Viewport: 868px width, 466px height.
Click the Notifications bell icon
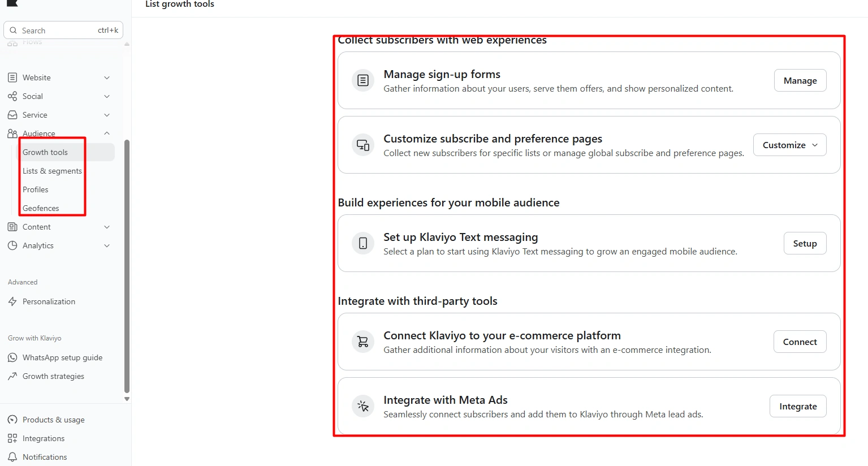pyautogui.click(x=12, y=457)
